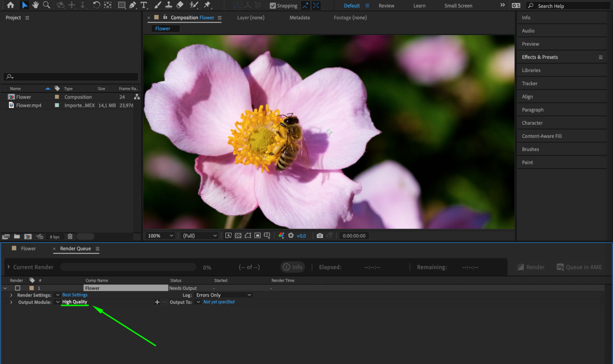Select the Pen tool
This screenshot has height=364, width=613.
click(x=132, y=5)
